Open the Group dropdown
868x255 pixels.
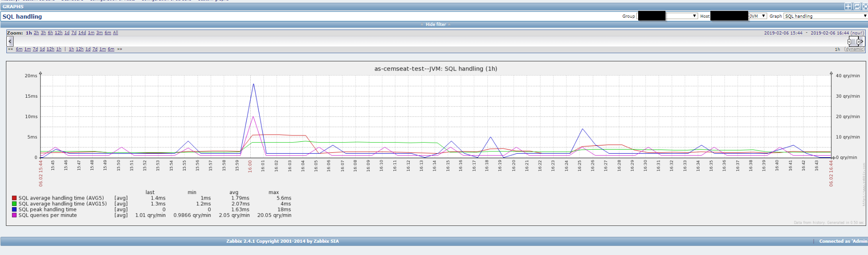pyautogui.click(x=667, y=16)
